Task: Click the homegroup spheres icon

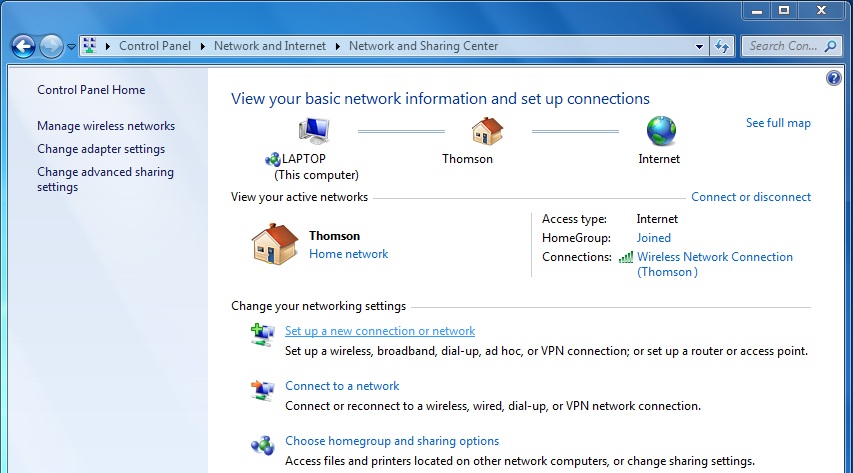Action: click(263, 445)
